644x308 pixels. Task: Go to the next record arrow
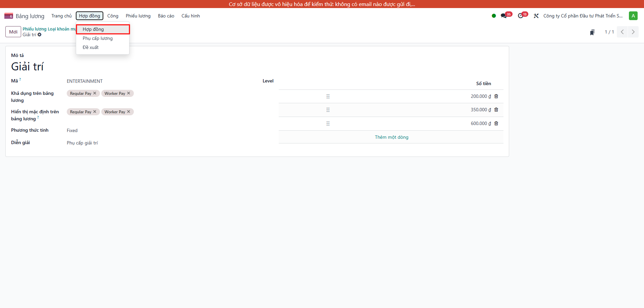[633, 32]
